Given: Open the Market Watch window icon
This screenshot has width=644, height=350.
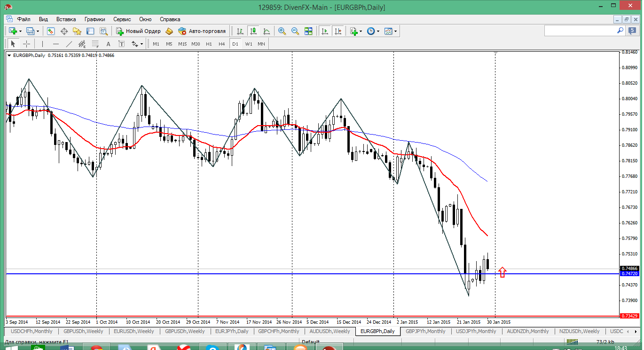Looking at the screenshot, I should 51,31.
